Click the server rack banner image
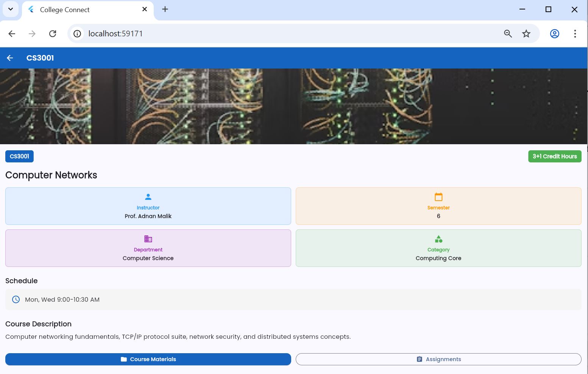 [294, 106]
